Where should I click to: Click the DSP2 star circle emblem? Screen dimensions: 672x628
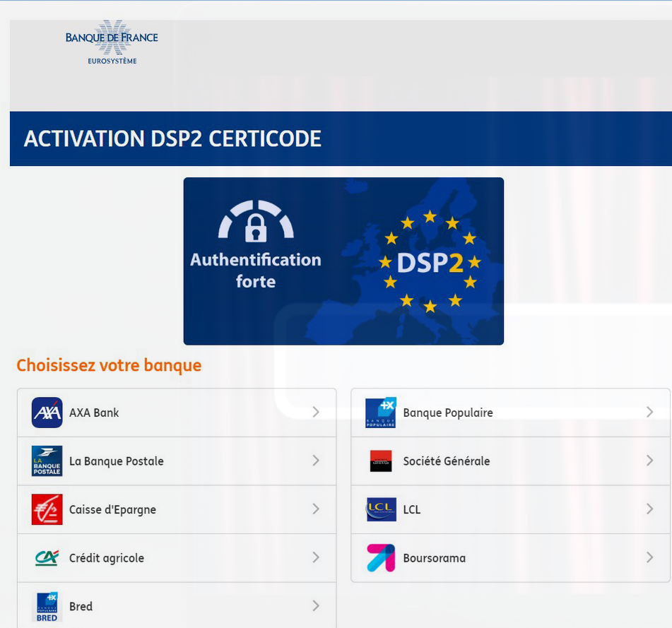click(430, 261)
